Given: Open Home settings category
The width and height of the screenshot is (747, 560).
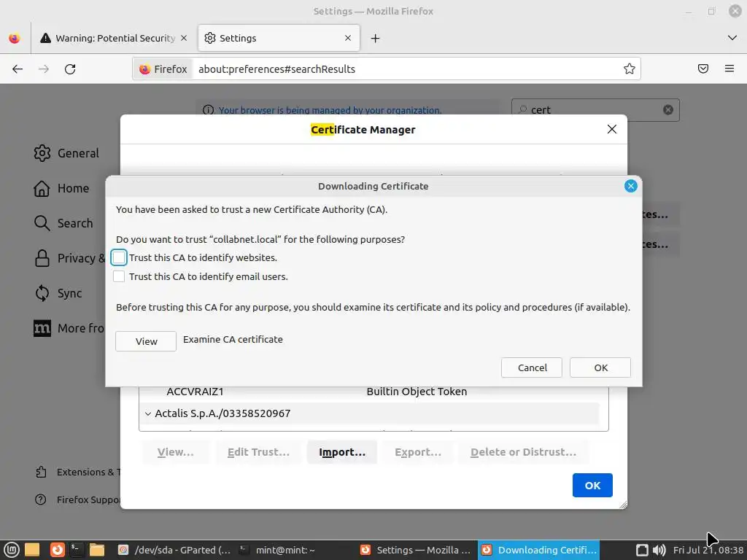Looking at the screenshot, I should 61,189.
